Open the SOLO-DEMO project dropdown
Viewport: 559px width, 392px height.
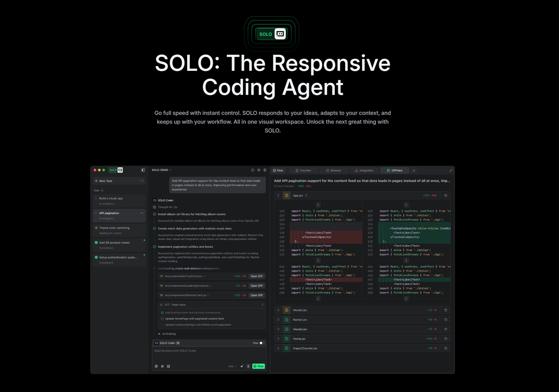(x=162, y=170)
